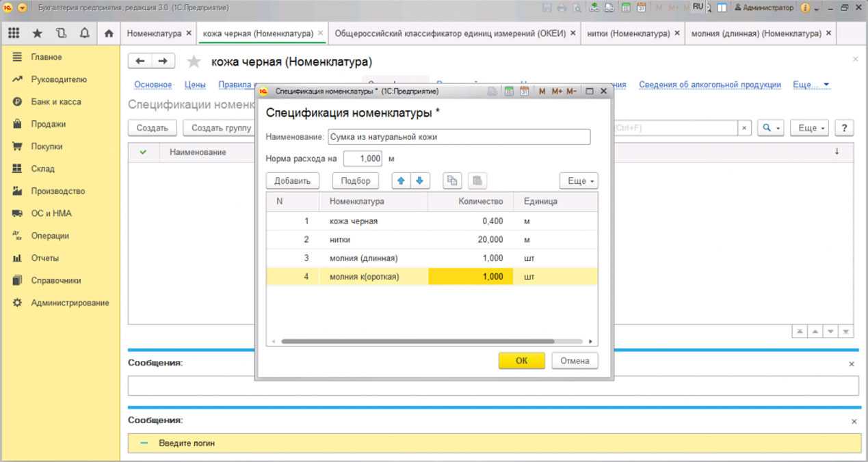Add кожа черная to favorites star
This screenshot has width=868, height=462.
pyautogui.click(x=194, y=62)
